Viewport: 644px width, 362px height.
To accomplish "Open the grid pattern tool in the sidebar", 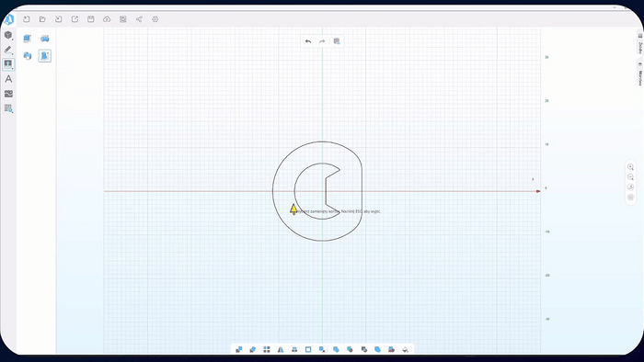I will 8,108.
